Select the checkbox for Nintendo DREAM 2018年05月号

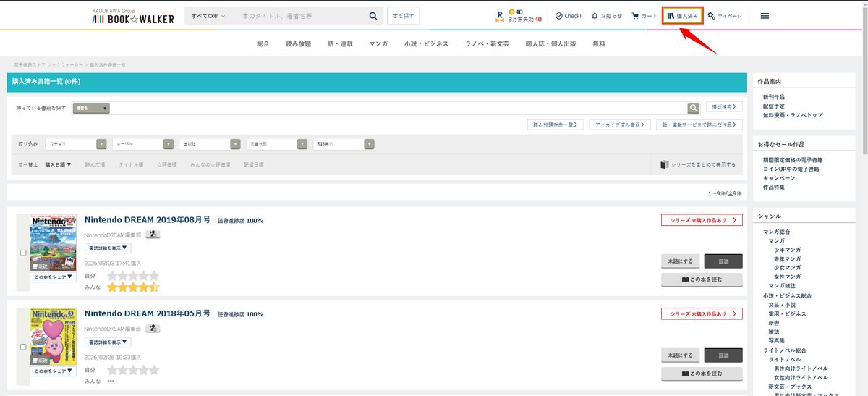click(23, 347)
